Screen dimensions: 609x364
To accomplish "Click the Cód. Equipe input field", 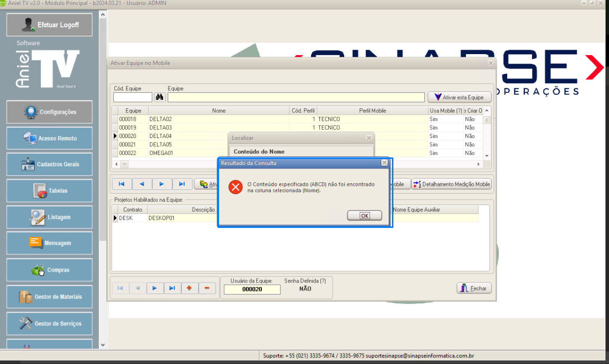I will coord(133,97).
